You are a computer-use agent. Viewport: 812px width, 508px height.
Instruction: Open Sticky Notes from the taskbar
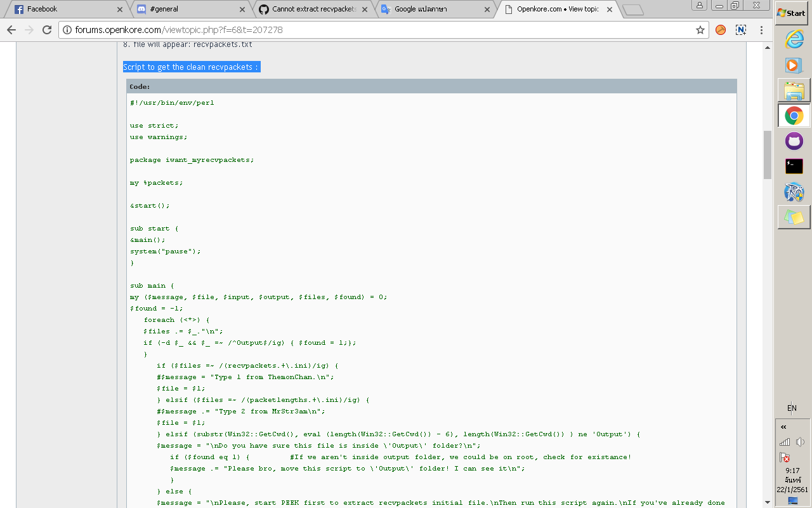tap(794, 217)
